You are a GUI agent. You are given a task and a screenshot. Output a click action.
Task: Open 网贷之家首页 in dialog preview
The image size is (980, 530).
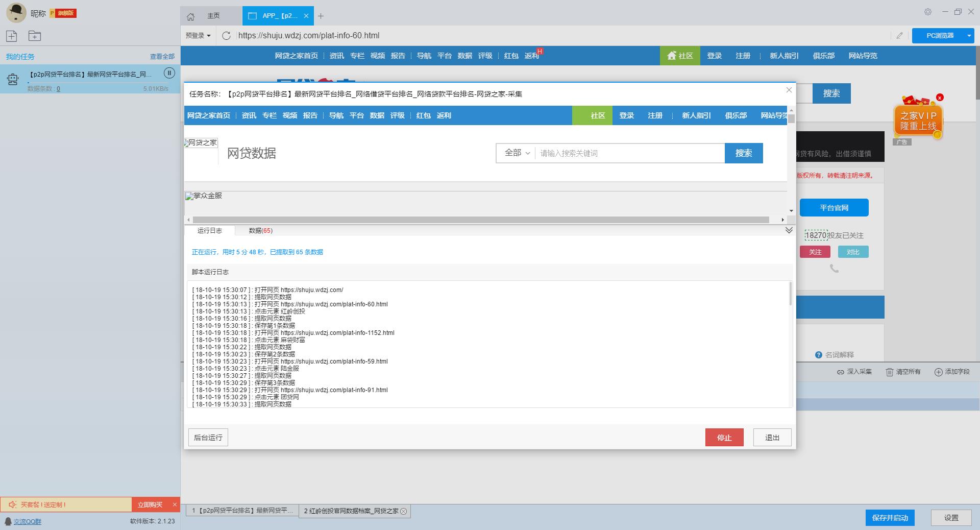click(208, 115)
